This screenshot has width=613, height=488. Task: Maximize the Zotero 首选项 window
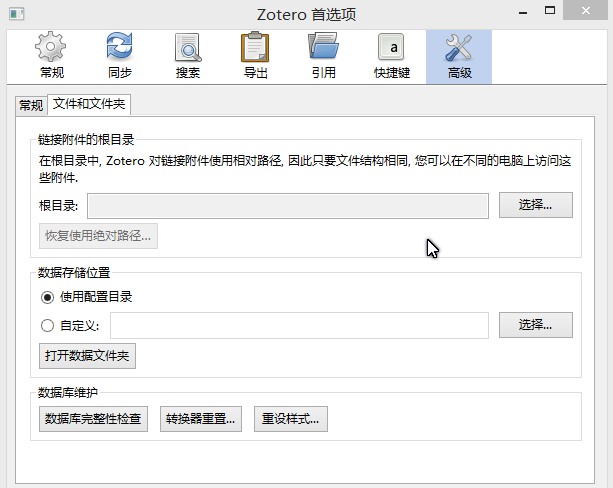(x=550, y=11)
